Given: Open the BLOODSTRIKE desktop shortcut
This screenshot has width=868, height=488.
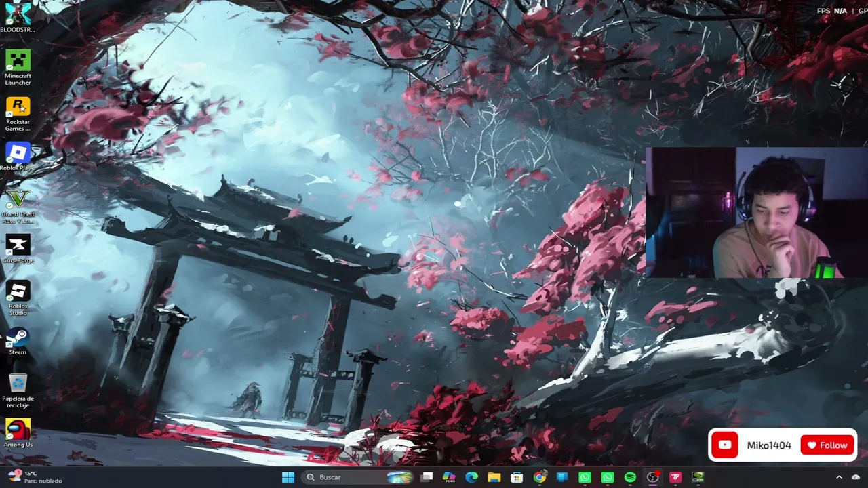Looking at the screenshot, I should [x=18, y=18].
